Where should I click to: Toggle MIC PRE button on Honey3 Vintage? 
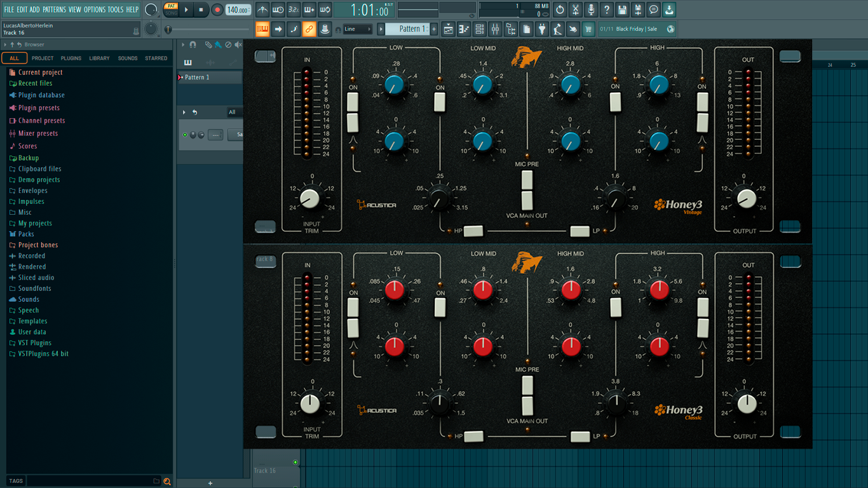(527, 179)
